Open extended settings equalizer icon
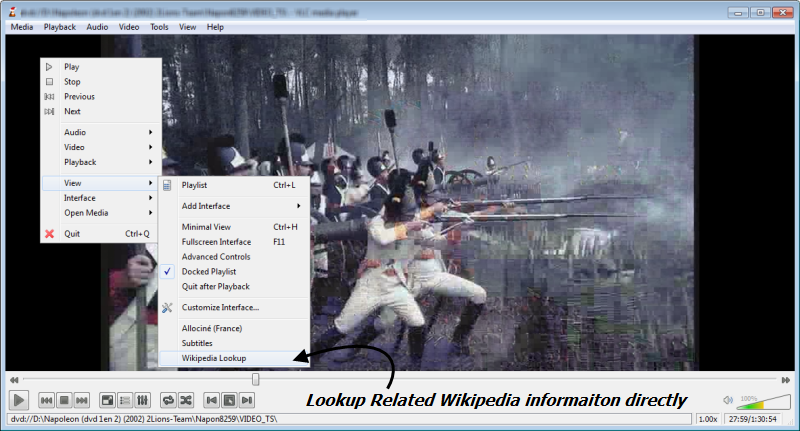Image resolution: width=800 pixels, height=431 pixels. point(142,400)
